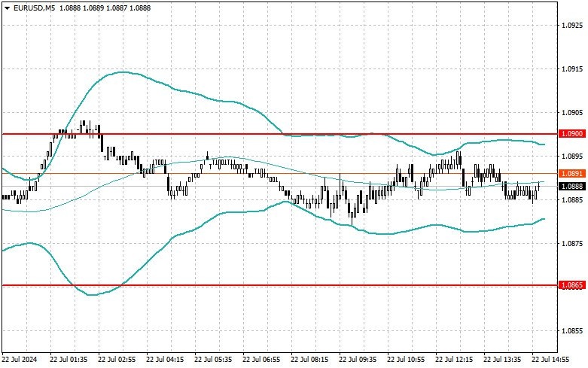588x368 pixels.
Task: Click the EURUSD,M5 symbol label
Action: 32,8
